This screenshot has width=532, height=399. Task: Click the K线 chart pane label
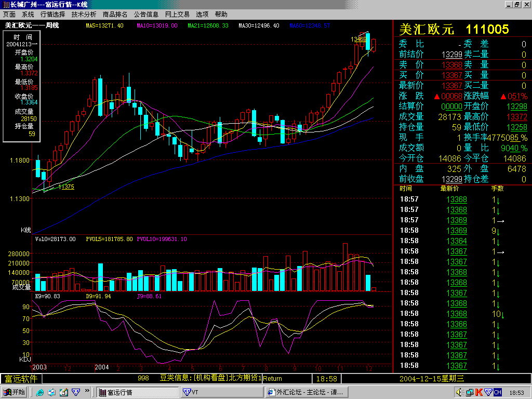click(x=26, y=230)
